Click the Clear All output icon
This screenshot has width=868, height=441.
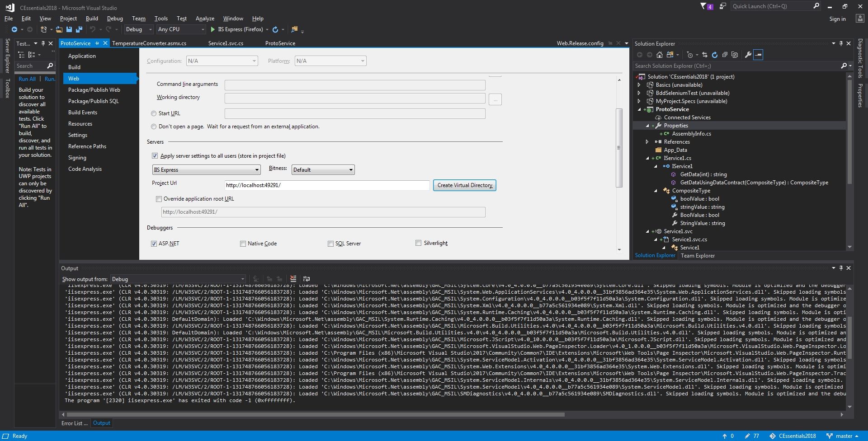tap(293, 279)
